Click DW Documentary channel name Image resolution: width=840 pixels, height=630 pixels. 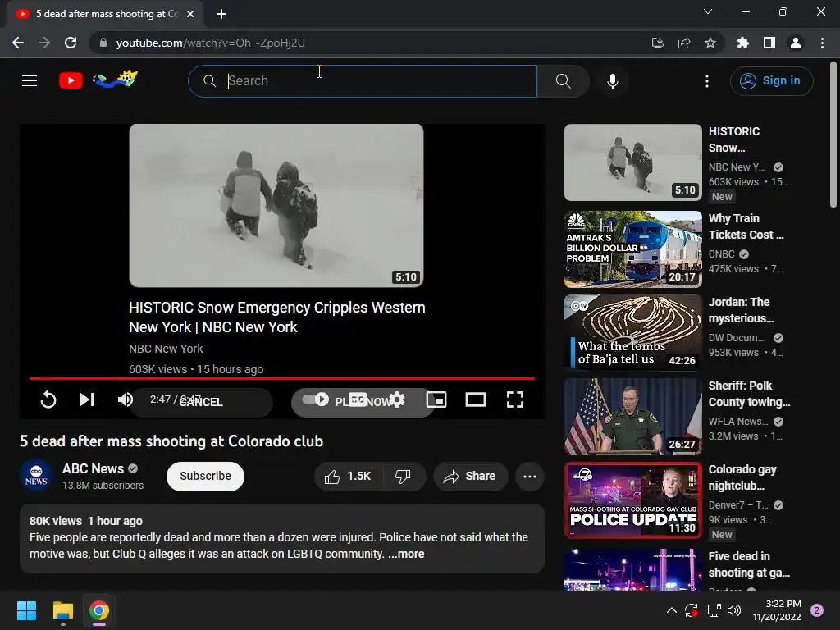click(737, 337)
